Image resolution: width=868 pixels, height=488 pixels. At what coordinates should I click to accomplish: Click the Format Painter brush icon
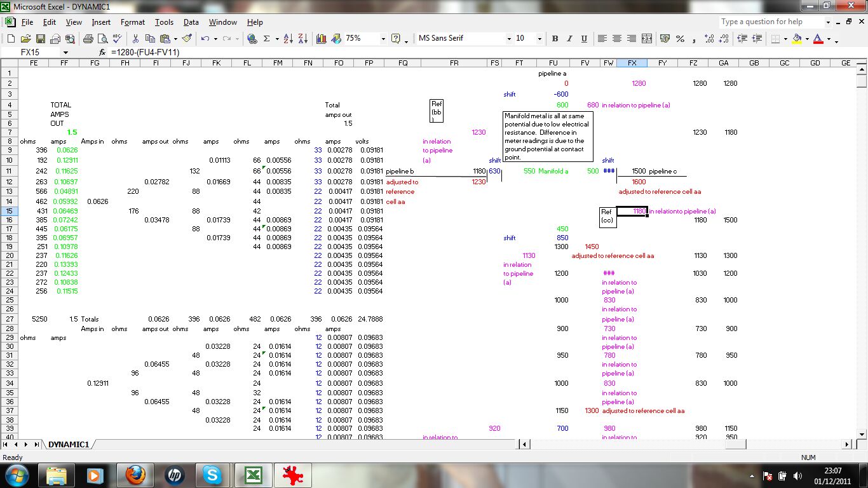click(x=187, y=39)
